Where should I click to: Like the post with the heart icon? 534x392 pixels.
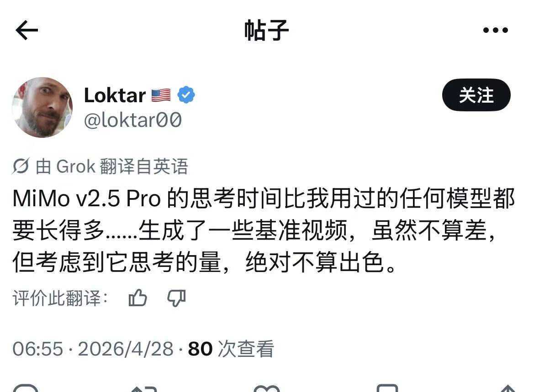[267, 389]
